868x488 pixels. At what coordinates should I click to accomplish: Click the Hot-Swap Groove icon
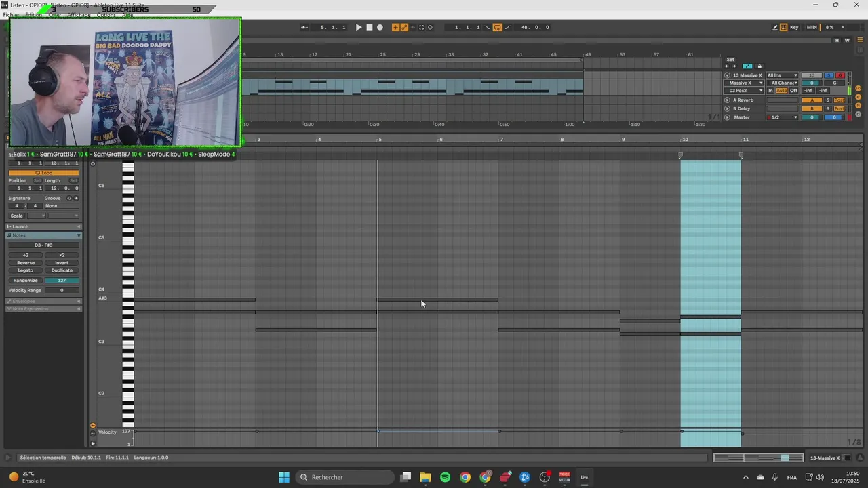pos(69,198)
